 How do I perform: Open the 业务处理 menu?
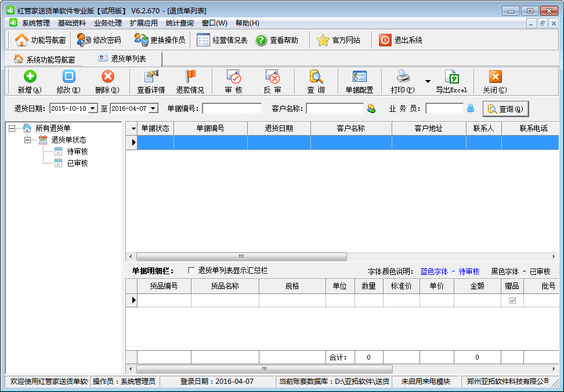pos(108,23)
